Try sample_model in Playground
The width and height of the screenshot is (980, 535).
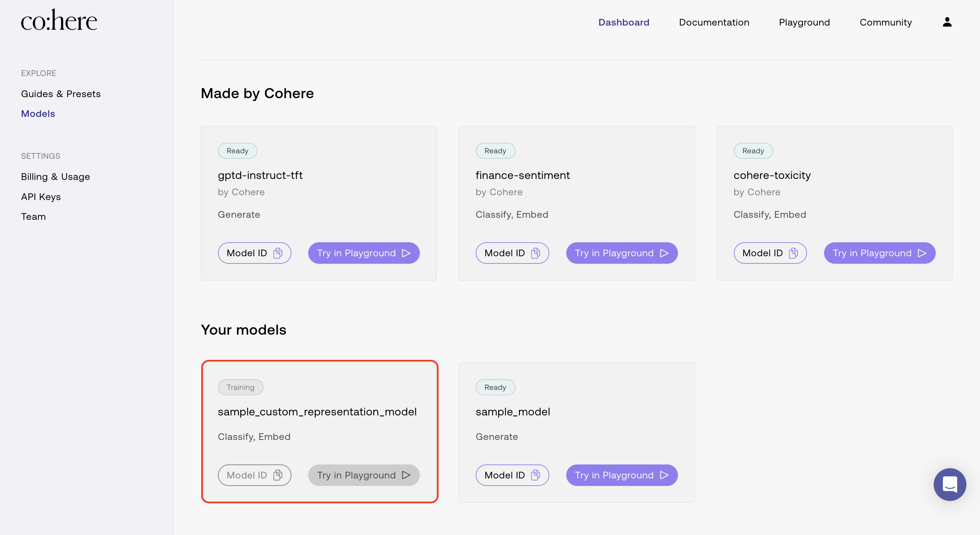pyautogui.click(x=621, y=475)
